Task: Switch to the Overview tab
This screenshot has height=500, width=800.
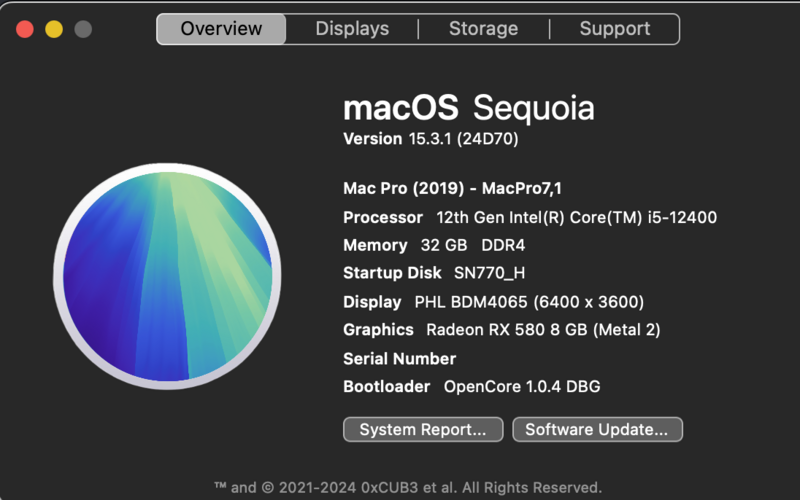Action: point(221,29)
